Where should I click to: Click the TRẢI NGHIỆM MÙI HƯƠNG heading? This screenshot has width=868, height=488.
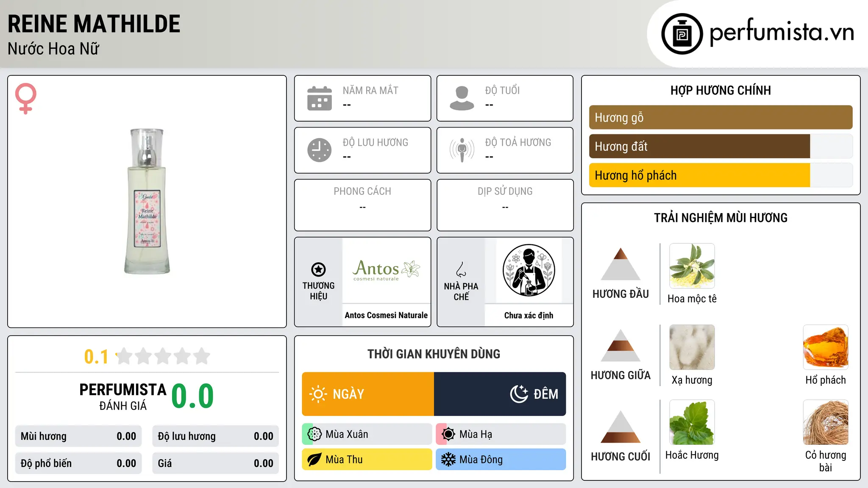pyautogui.click(x=721, y=218)
